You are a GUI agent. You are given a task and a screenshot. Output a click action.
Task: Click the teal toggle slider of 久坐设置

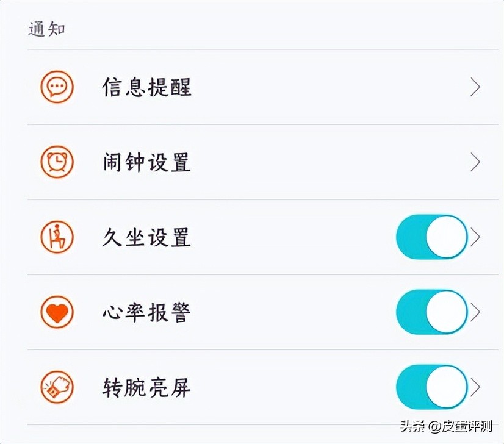(431, 237)
